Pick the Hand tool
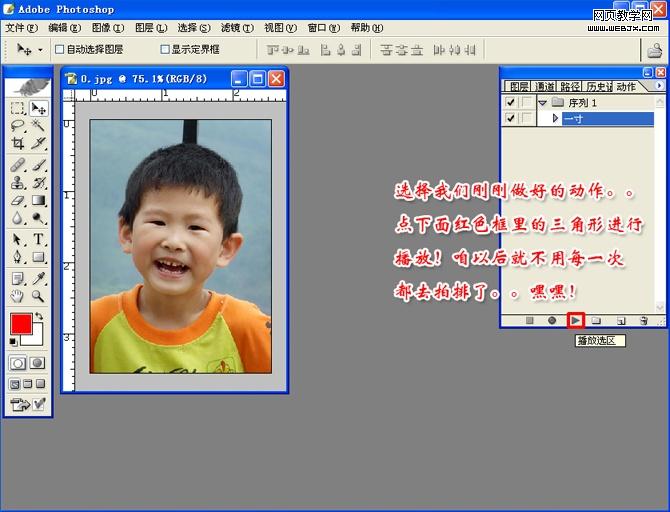This screenshot has width=670, height=512. 18,296
